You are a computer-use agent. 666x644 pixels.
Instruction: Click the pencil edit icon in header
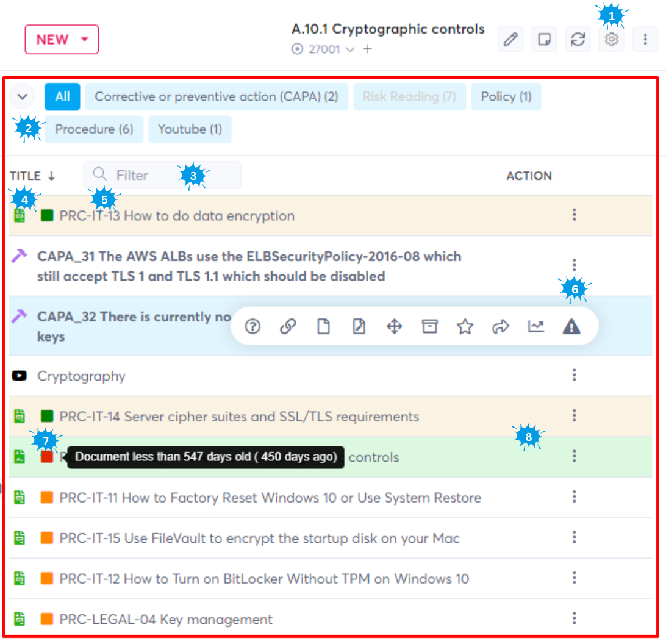tap(510, 40)
